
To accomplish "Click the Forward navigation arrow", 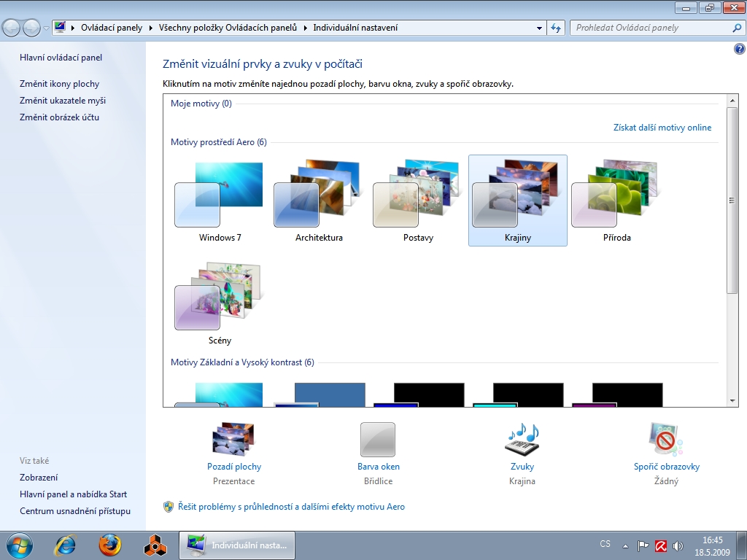I will pyautogui.click(x=31, y=28).
